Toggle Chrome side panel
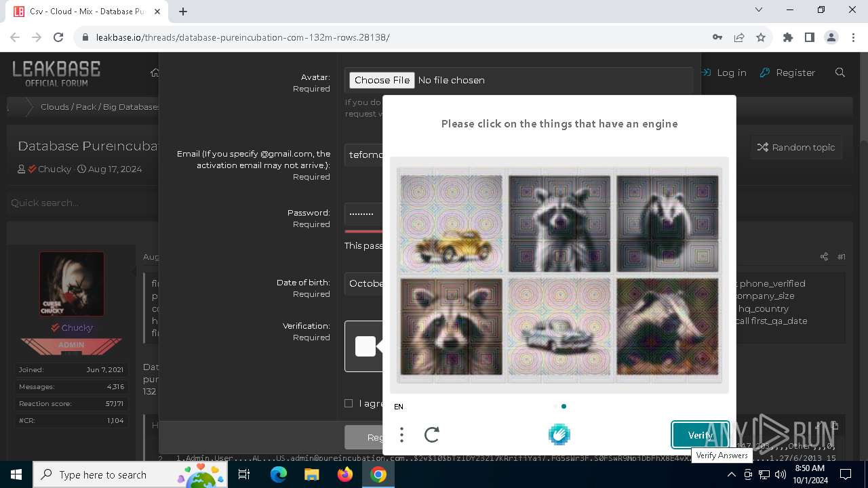 click(810, 37)
